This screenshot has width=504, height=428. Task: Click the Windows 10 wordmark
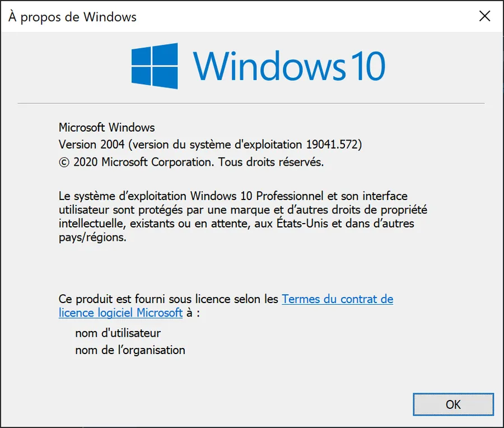coord(288,66)
